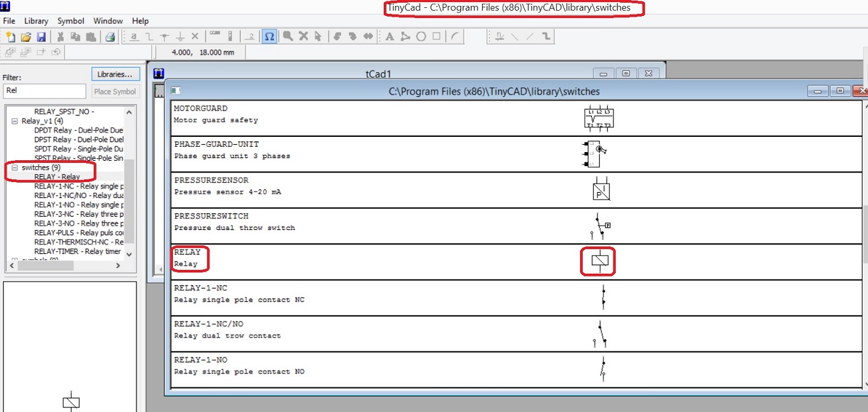Select the wire drawing tool
Viewport: 868px width, 412px height.
tap(149, 37)
